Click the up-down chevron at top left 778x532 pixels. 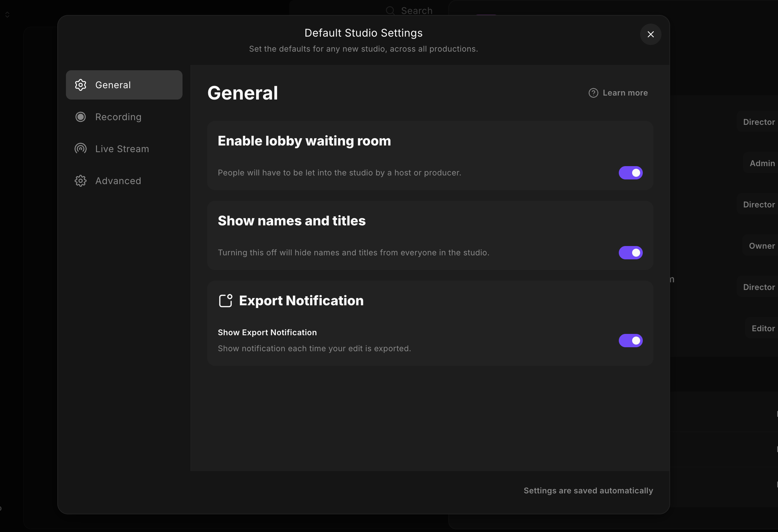tap(7, 15)
